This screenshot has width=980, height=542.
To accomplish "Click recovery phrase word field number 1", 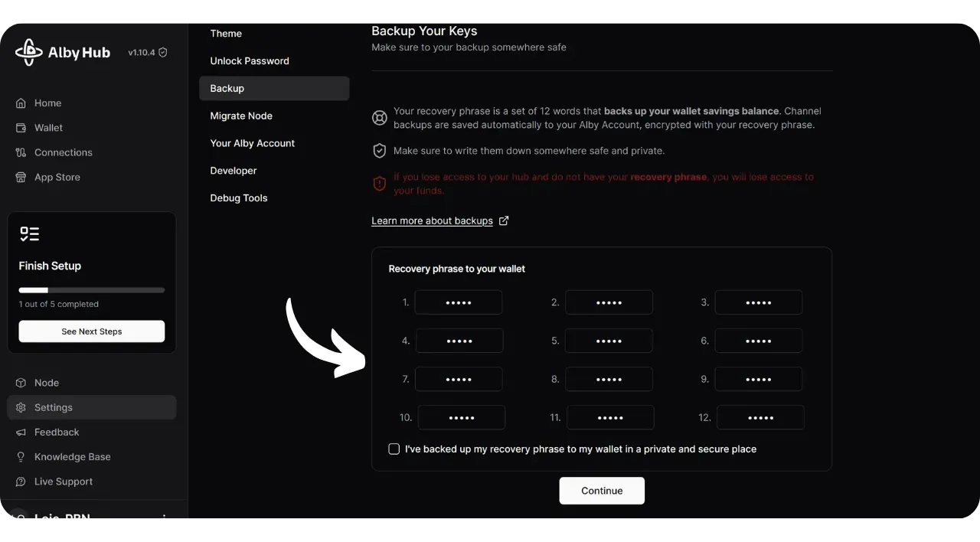I will coord(458,302).
